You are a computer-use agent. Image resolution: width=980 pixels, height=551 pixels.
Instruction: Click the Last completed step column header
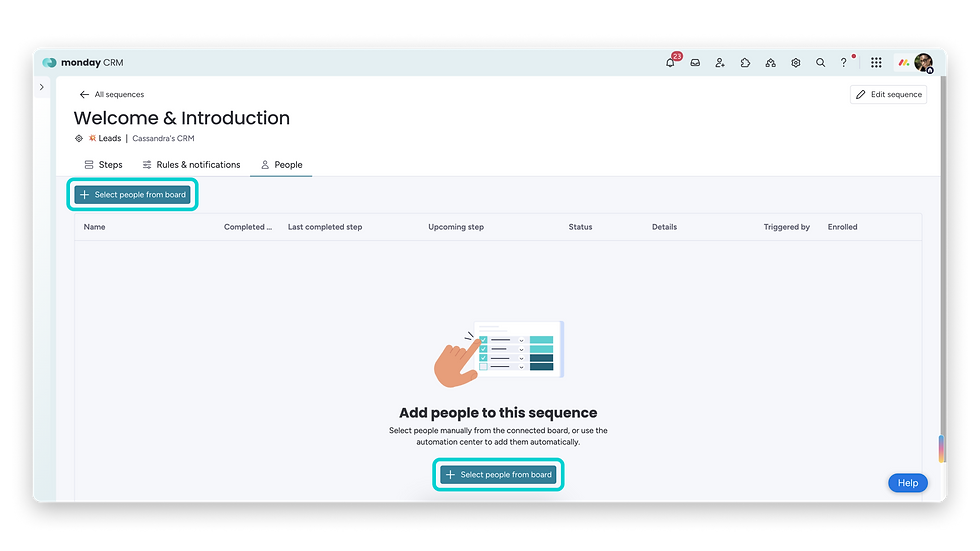[x=325, y=227]
